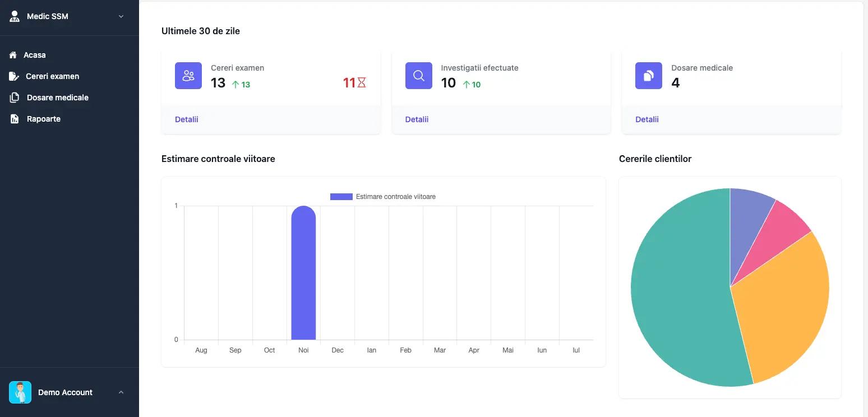Open Detalii link under Investigatii efectuate
Viewport: 868px width, 417px height.
click(x=417, y=119)
